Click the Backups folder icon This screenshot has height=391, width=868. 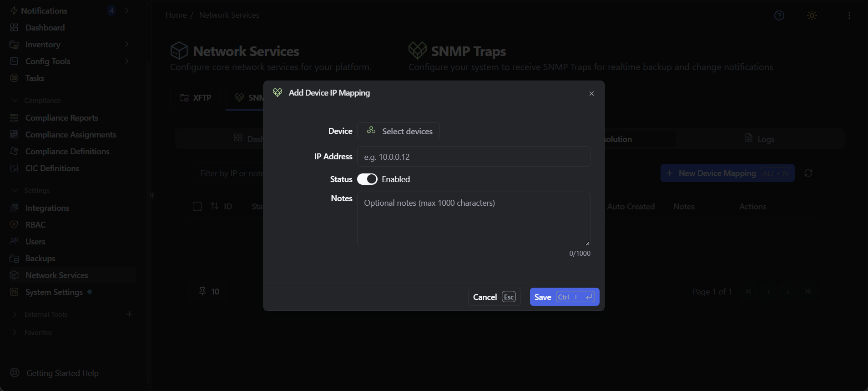pos(14,258)
